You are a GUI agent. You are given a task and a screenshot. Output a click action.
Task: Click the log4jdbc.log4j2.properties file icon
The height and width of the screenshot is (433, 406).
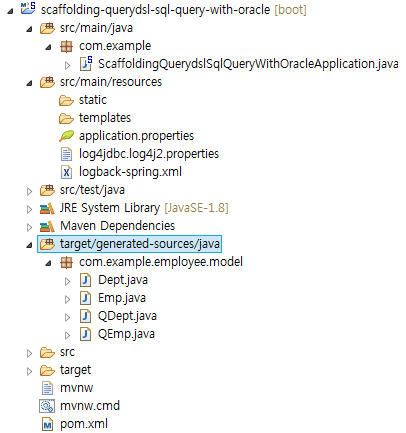click(x=66, y=154)
